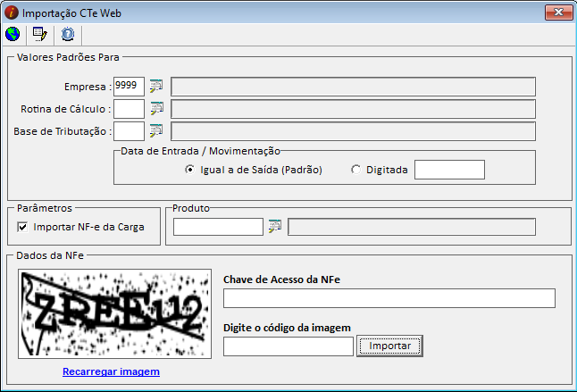Click the Produto description field
The width and height of the screenshot is (577, 392).
pyautogui.click(x=412, y=227)
